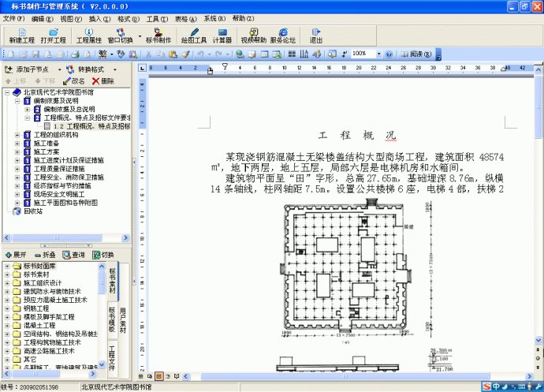
Task: Click the document horizontal scrollbar thumb
Action: tap(345, 376)
